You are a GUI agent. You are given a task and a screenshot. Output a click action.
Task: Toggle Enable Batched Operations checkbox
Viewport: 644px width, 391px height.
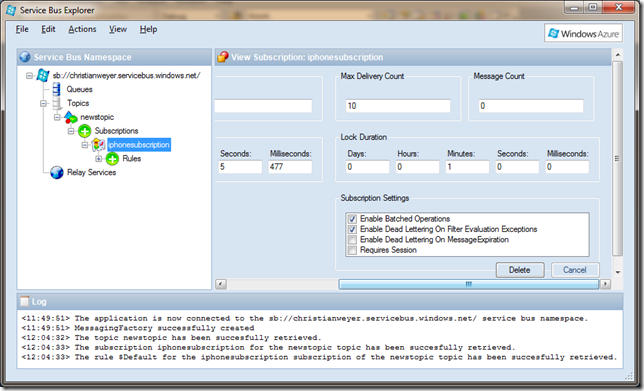coord(352,219)
